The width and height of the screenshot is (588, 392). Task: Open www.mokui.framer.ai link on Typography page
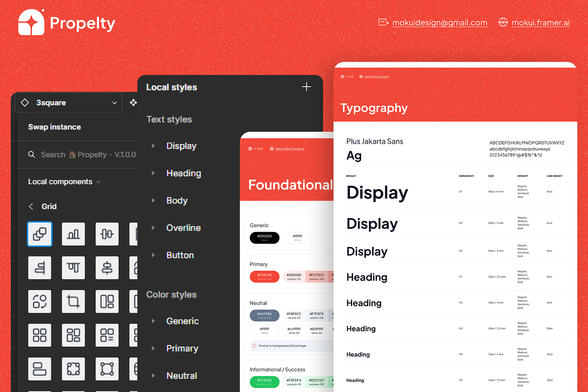click(377, 76)
